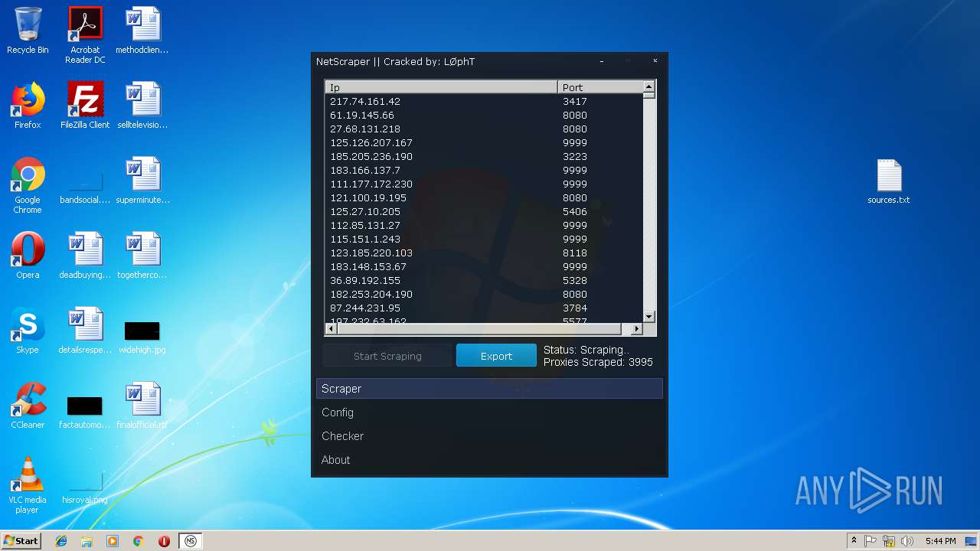
Task: Open the methodclien Word document icon
Action: pyautogui.click(x=142, y=31)
